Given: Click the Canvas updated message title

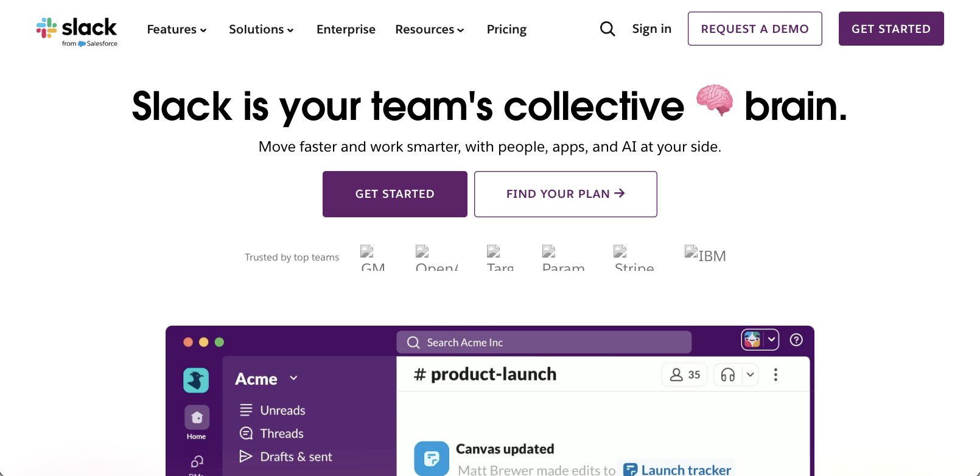Looking at the screenshot, I should [505, 449].
